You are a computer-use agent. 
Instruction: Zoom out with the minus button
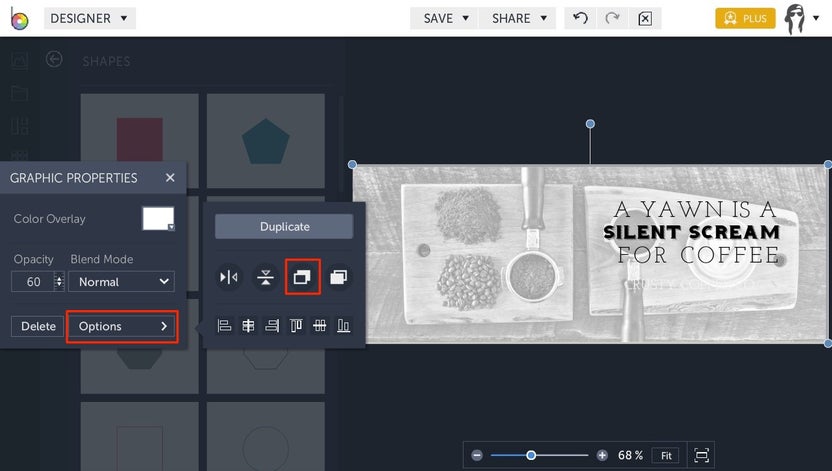point(477,455)
